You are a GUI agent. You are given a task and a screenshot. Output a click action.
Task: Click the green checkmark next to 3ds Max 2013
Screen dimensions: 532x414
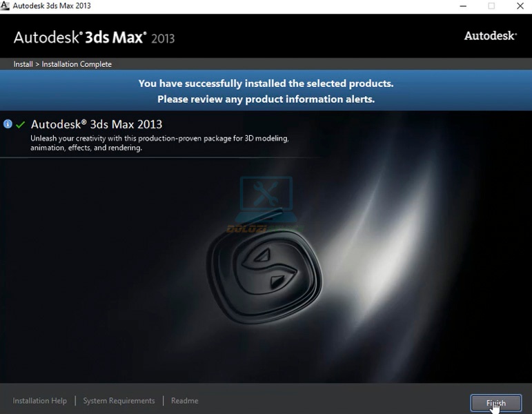(21, 124)
